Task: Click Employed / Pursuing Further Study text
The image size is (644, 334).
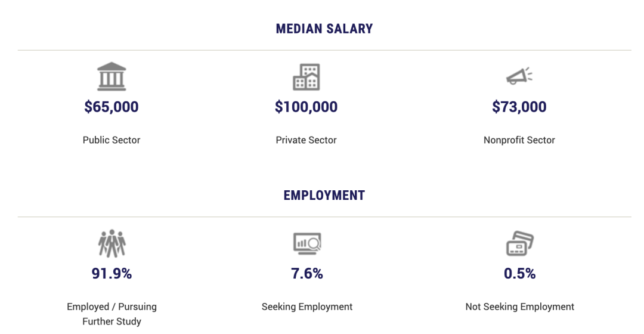Action: click(112, 314)
